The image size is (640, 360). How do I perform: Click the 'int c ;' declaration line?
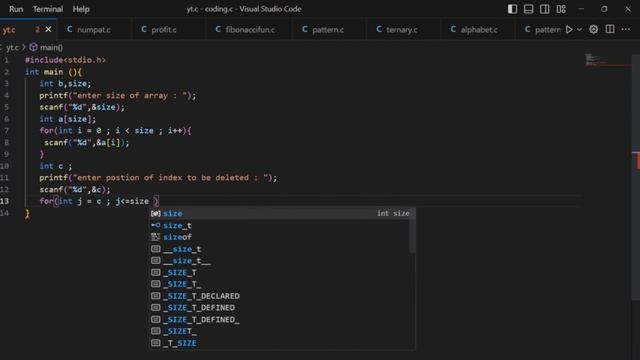[x=56, y=166]
